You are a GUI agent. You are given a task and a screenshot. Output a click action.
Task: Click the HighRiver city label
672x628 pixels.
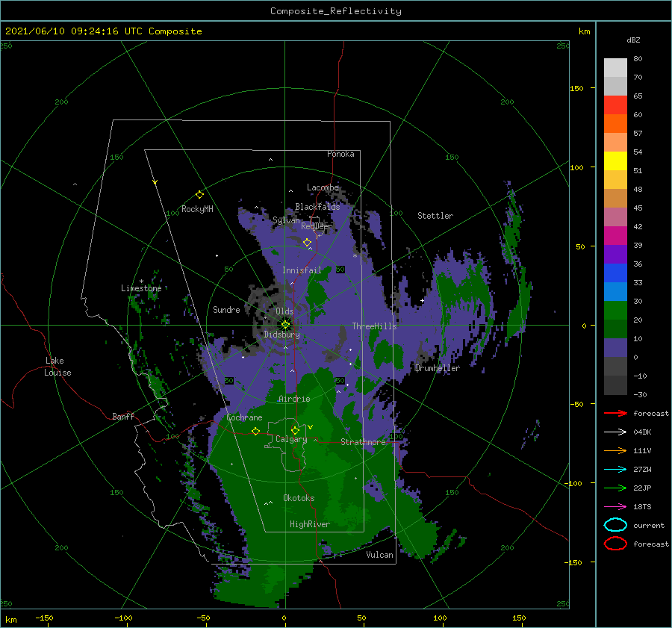(310, 524)
